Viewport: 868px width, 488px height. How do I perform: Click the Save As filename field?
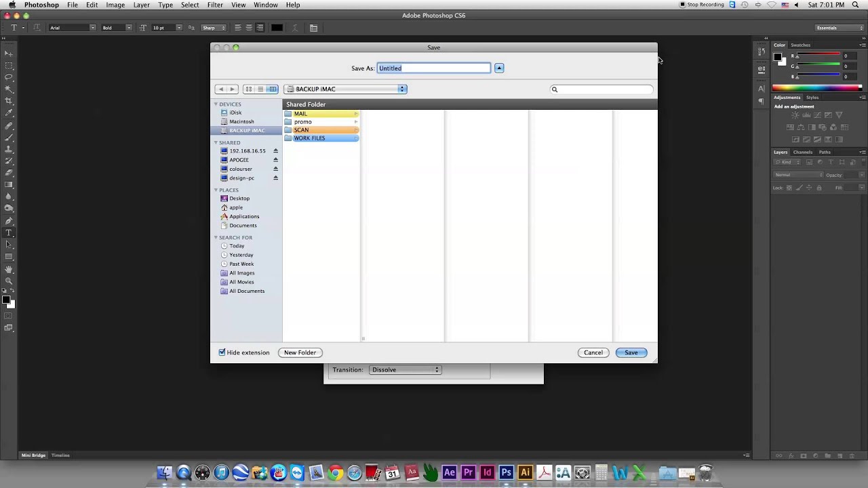[434, 68]
